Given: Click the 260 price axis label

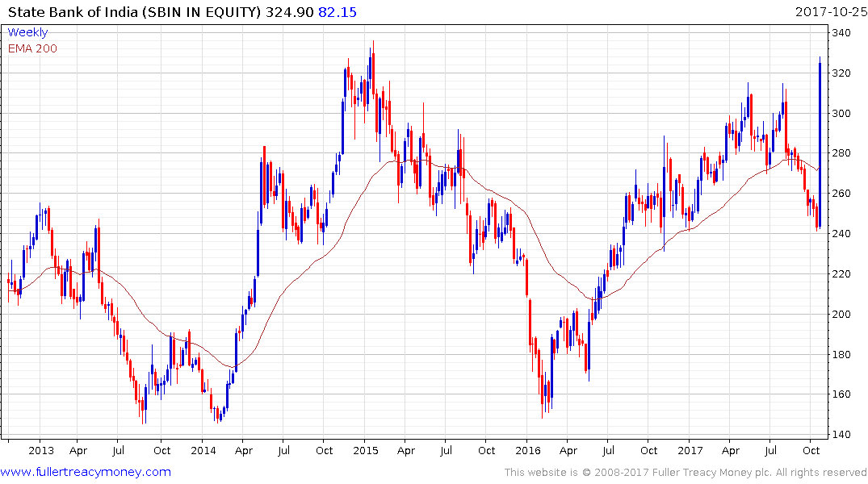Looking at the screenshot, I should 841,194.
